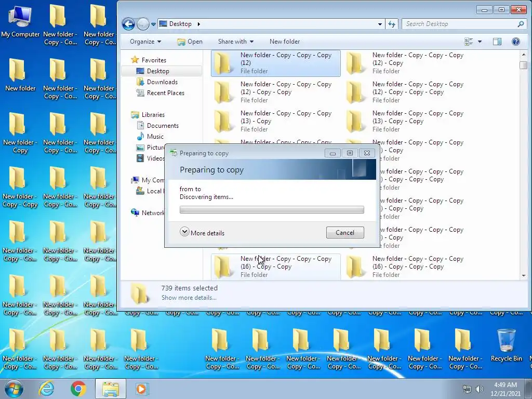Cancel the Preparing to copy operation
Image resolution: width=532 pixels, height=399 pixels.
pos(345,232)
